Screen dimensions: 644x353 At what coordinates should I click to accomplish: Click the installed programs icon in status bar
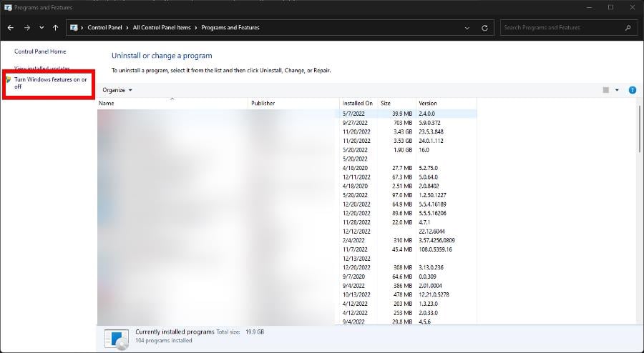click(117, 339)
